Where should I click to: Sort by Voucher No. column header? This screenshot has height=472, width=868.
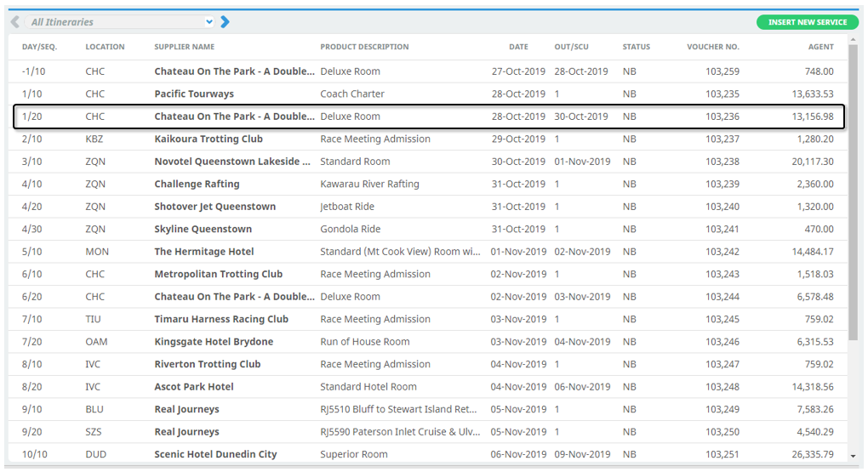point(713,47)
